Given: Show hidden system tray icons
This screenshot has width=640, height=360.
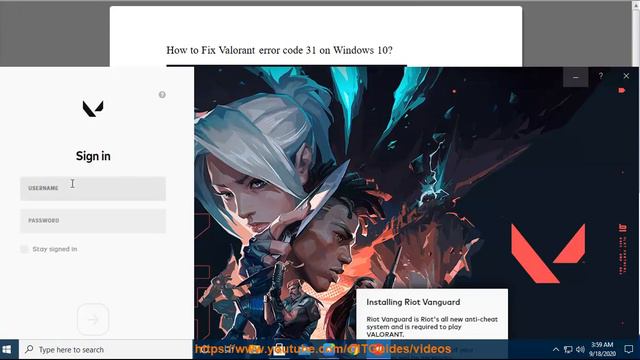Looking at the screenshot, I should point(556,349).
